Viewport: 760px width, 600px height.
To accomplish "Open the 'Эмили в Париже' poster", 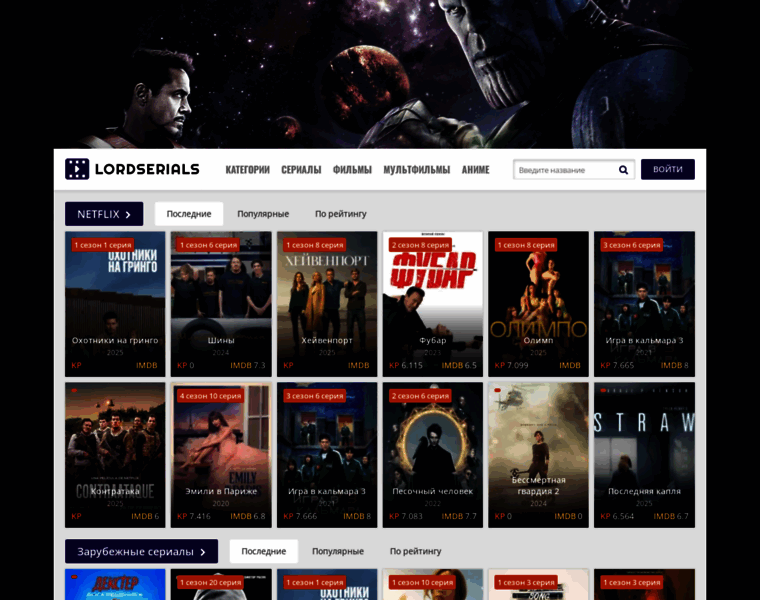I will point(221,455).
